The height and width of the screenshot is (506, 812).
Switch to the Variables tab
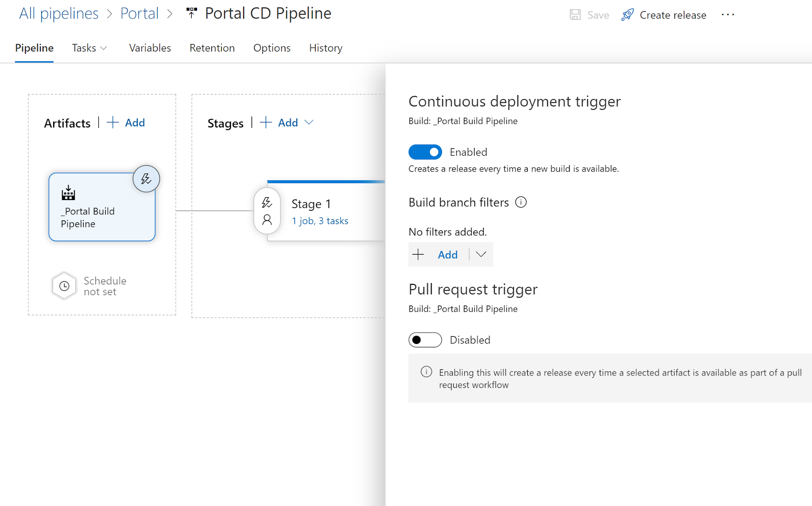click(x=149, y=48)
